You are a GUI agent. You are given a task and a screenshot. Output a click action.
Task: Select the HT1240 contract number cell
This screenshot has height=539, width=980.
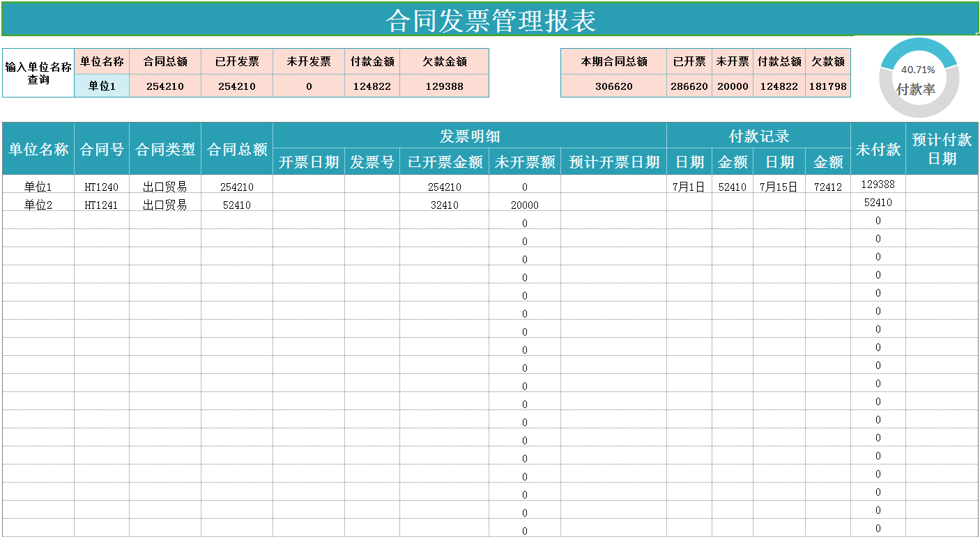[x=101, y=186]
